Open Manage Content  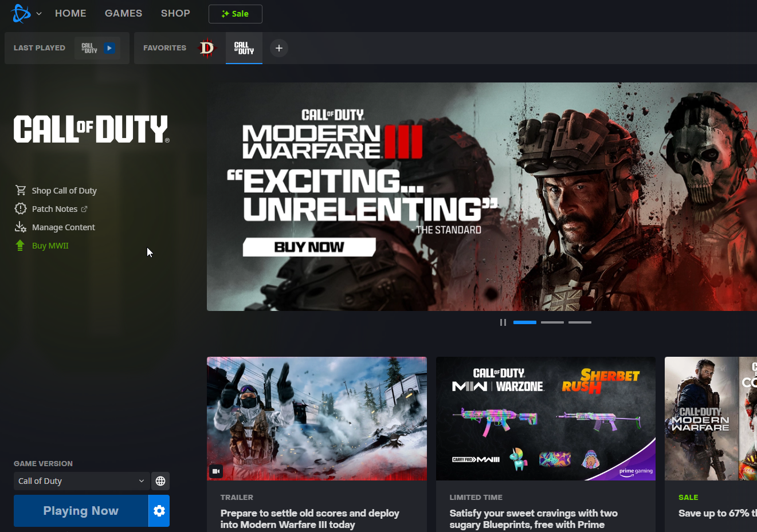tap(64, 227)
